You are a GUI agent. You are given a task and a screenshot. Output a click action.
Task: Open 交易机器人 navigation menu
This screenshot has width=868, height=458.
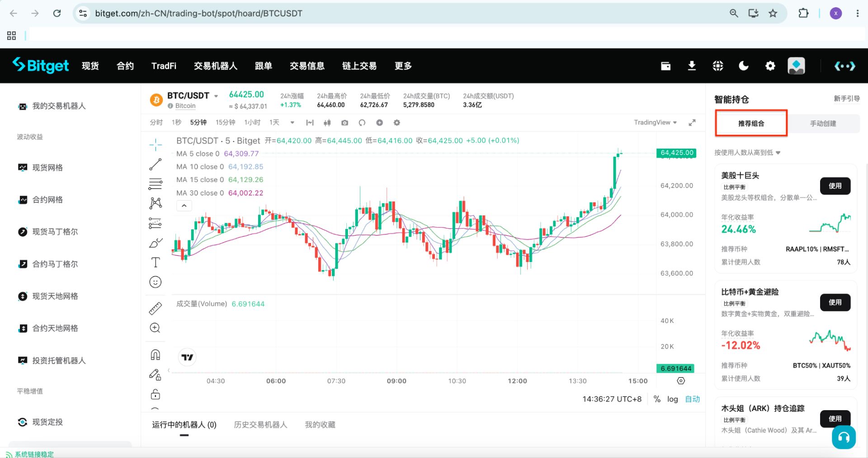(x=215, y=66)
